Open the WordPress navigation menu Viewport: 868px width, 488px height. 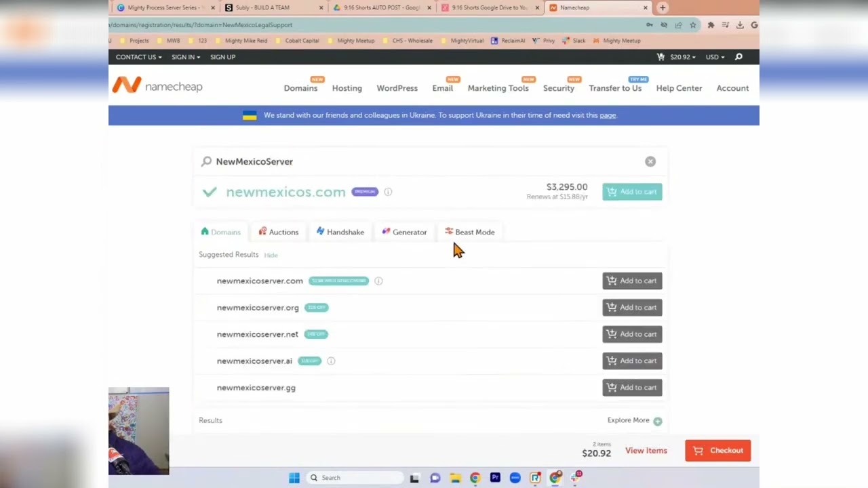397,88
